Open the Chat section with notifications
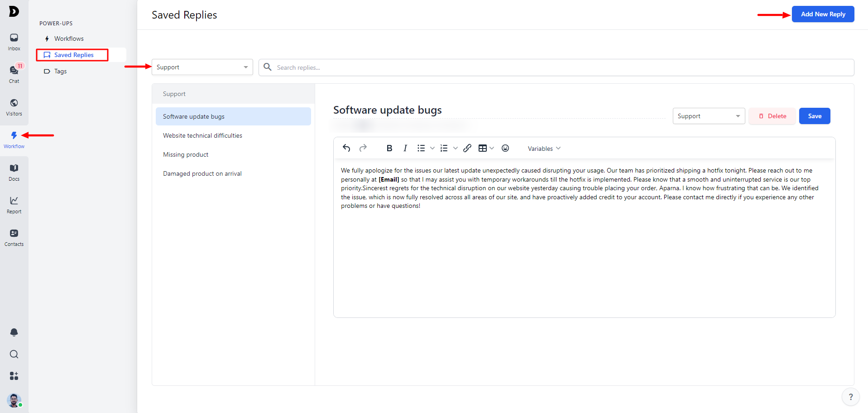 tap(14, 73)
